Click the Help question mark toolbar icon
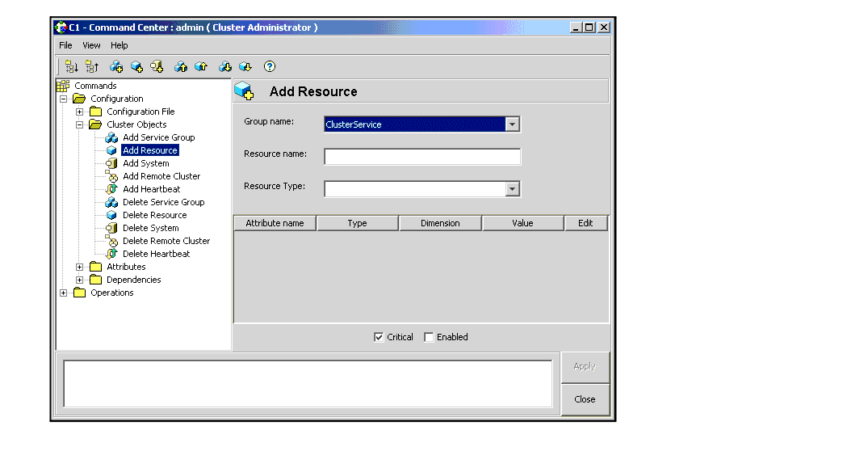 270,67
